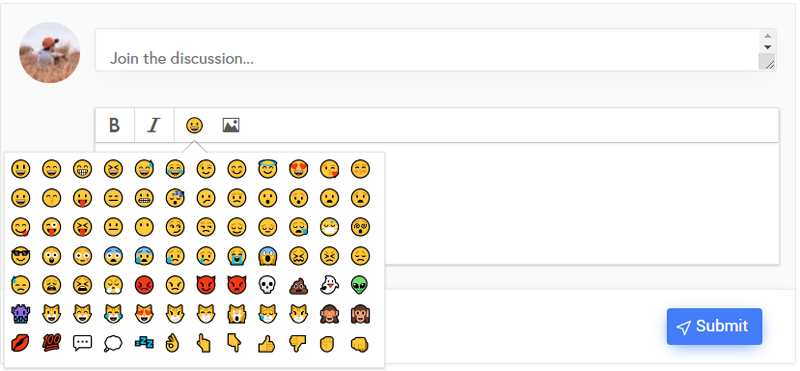Toggle bold text formatting
The width and height of the screenshot is (800, 371).
[114, 125]
